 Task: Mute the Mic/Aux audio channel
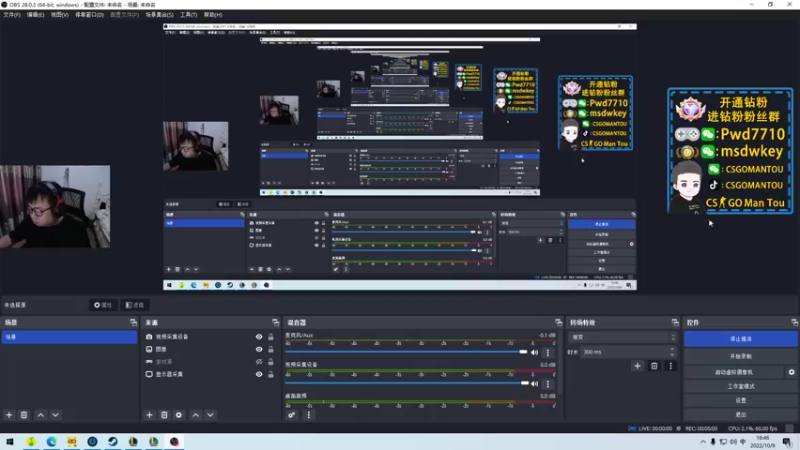click(x=535, y=352)
